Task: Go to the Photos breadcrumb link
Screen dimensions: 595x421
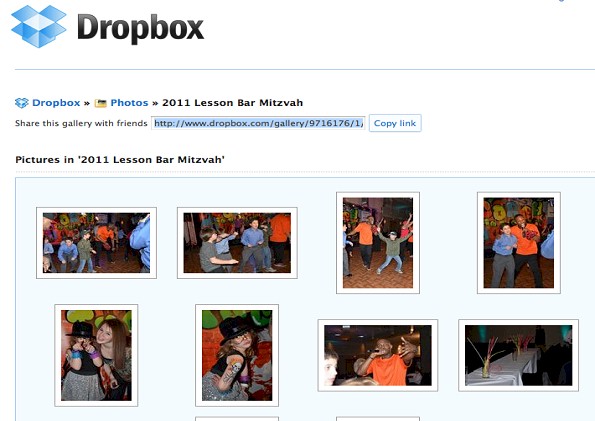Action: (129, 103)
